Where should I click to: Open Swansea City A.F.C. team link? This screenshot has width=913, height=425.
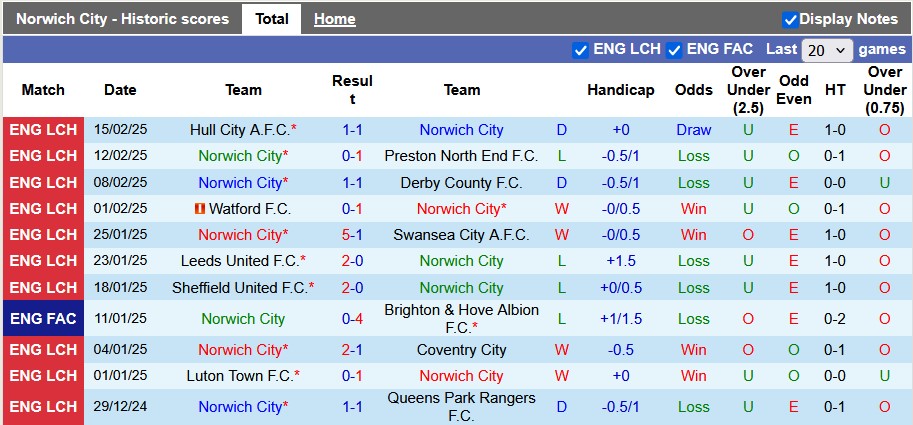(461, 235)
